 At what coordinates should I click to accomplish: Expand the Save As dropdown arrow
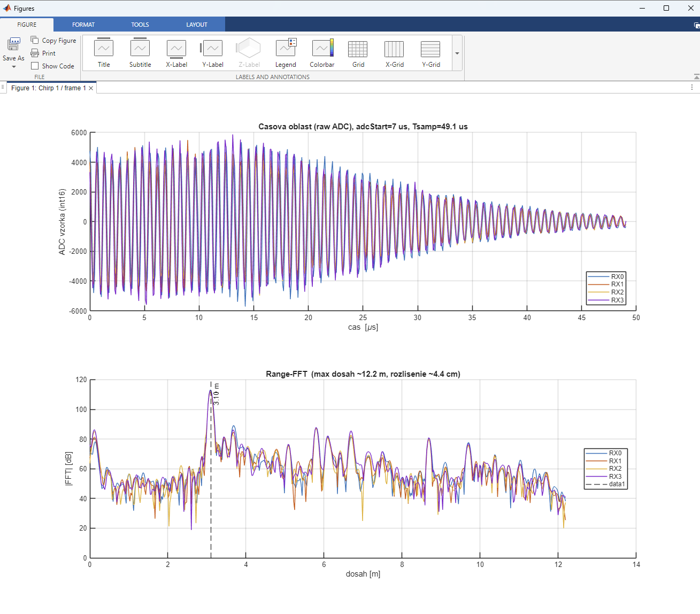point(13,67)
